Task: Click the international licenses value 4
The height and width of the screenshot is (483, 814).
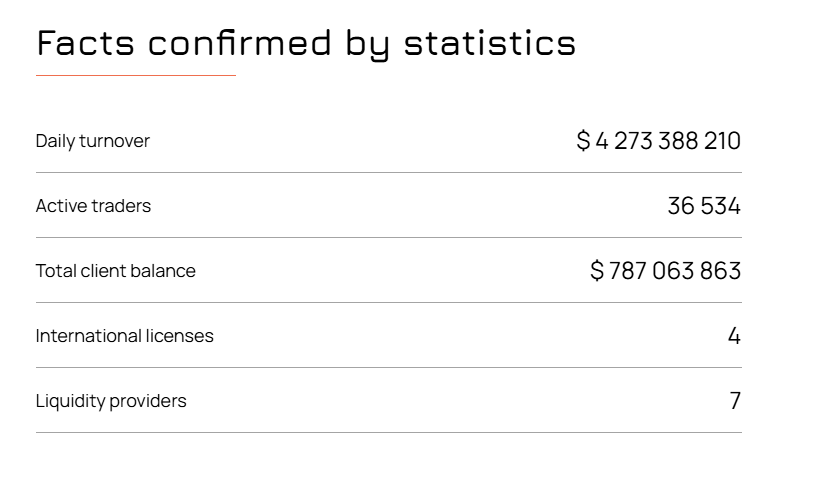Action: point(734,336)
